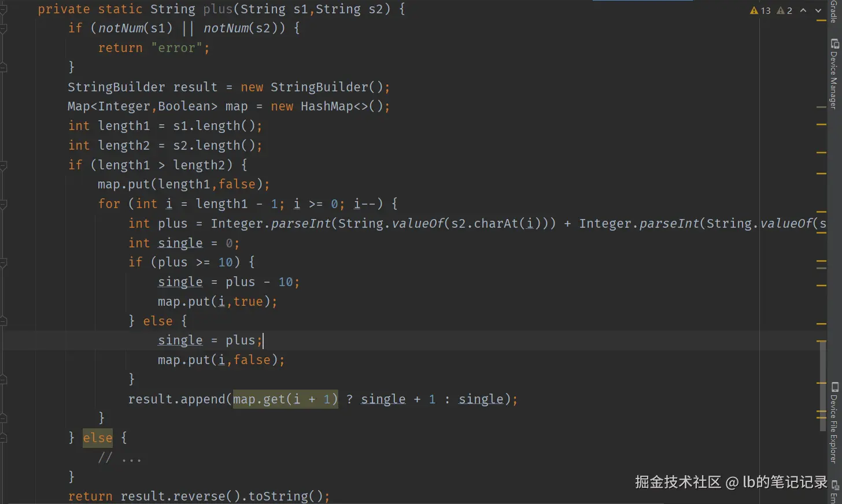842x504 pixels.
Task: Click the condition 'length1 > length2'
Action: (x=161, y=165)
